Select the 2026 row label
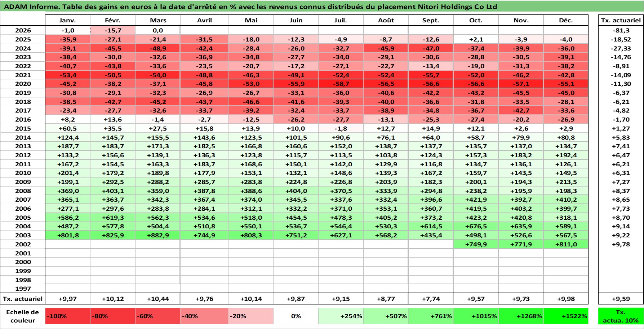This screenshot has height=329, width=644. pos(23,31)
